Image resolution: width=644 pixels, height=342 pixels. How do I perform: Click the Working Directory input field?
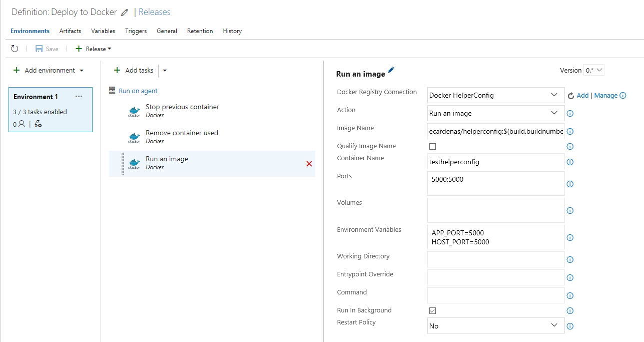496,259
